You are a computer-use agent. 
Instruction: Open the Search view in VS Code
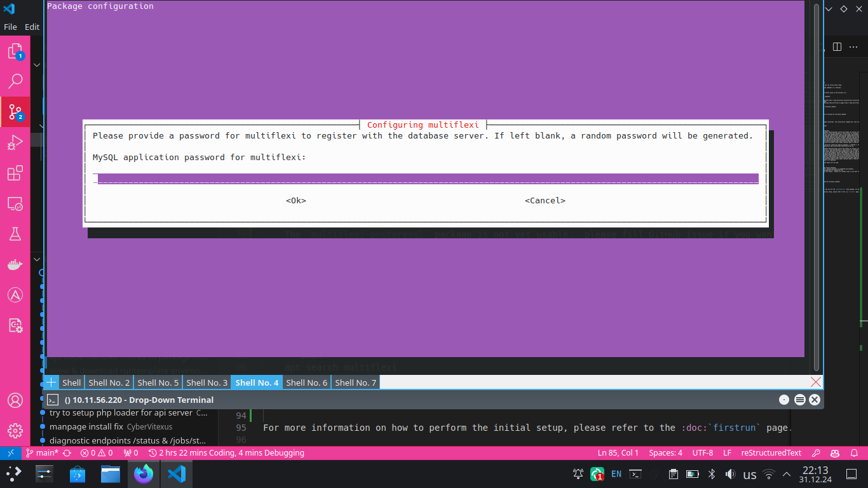point(15,81)
